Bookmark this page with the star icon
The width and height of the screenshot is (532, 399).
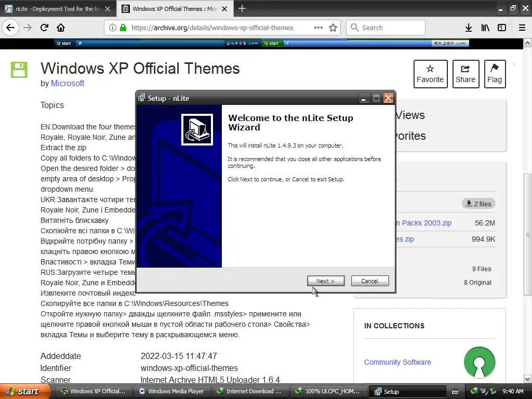click(x=333, y=28)
